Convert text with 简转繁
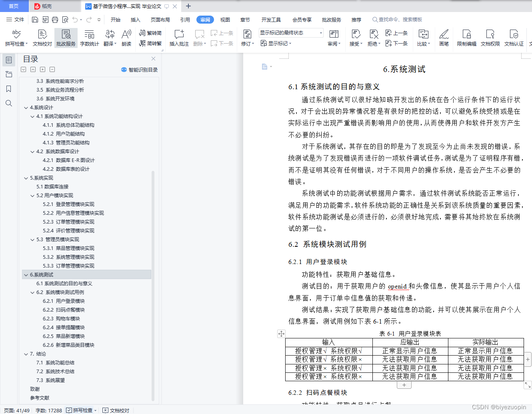Viewport: 532px width, 414px height. coord(150,43)
